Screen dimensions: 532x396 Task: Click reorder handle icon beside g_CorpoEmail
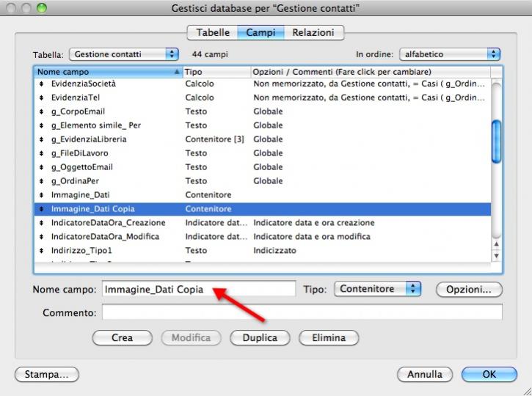[42, 111]
